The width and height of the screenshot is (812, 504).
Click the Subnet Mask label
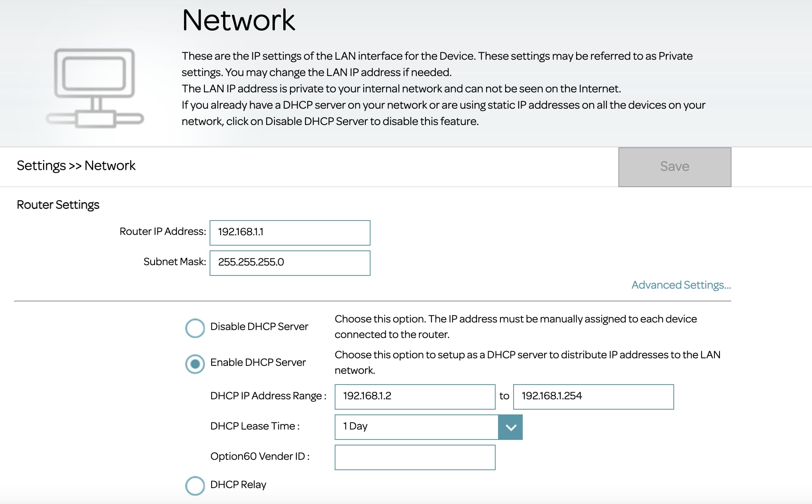[175, 262]
